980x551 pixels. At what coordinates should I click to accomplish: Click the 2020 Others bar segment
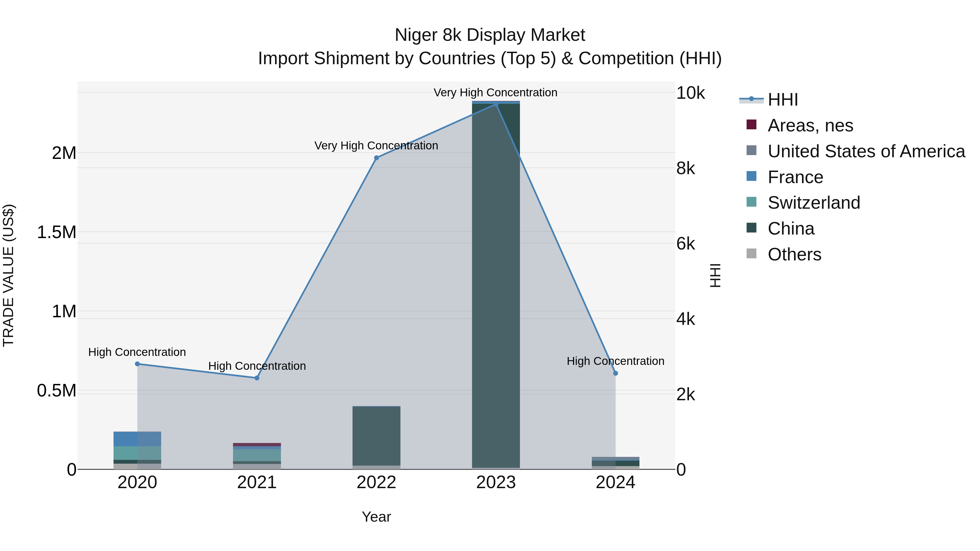(137, 466)
